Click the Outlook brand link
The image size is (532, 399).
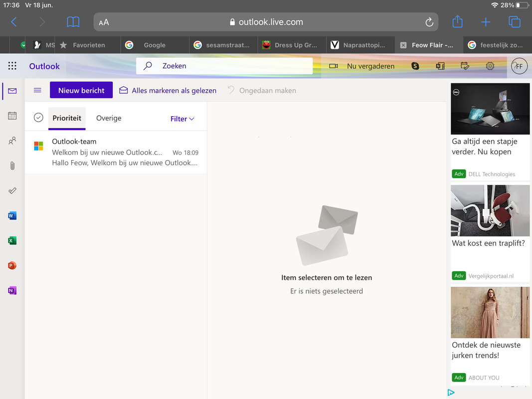pos(44,66)
